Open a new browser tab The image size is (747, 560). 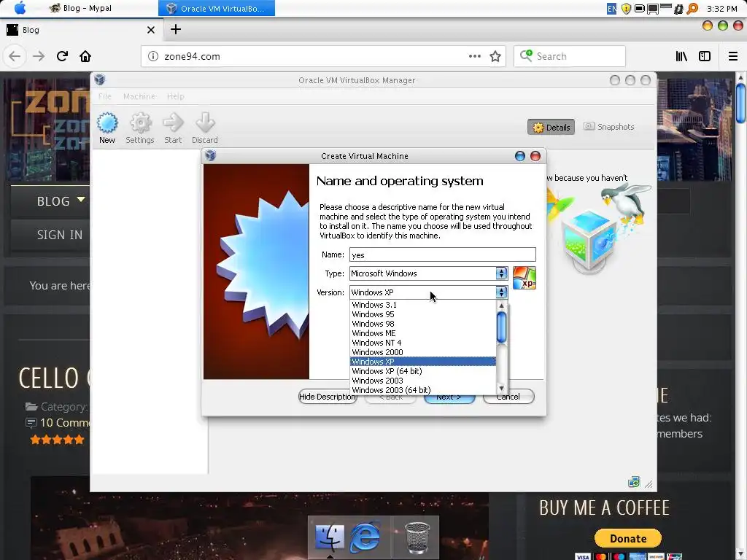[176, 29]
